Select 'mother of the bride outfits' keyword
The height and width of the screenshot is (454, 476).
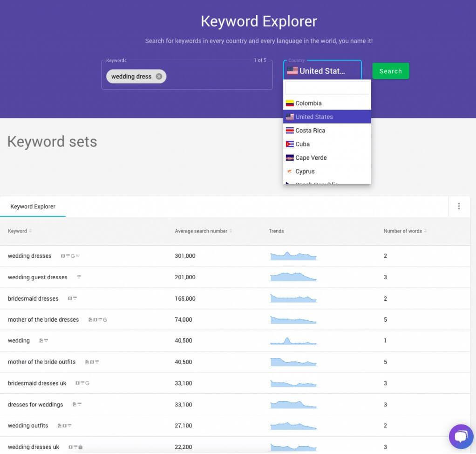pos(41,362)
